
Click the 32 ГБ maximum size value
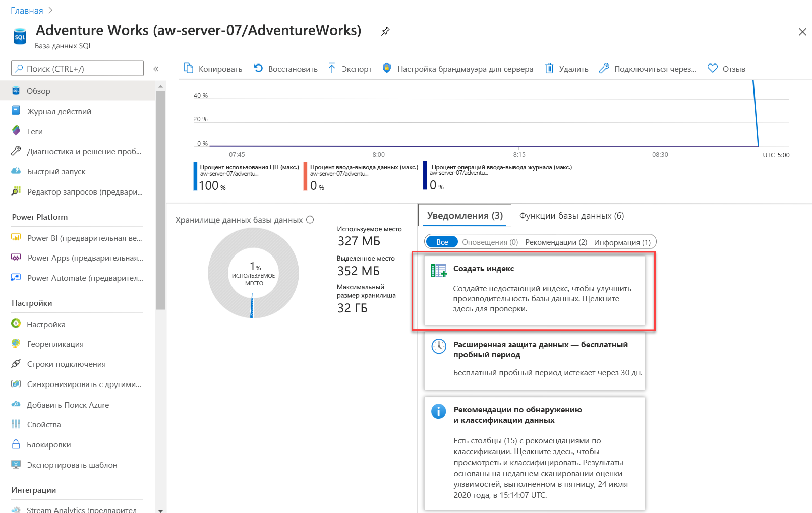pos(352,308)
